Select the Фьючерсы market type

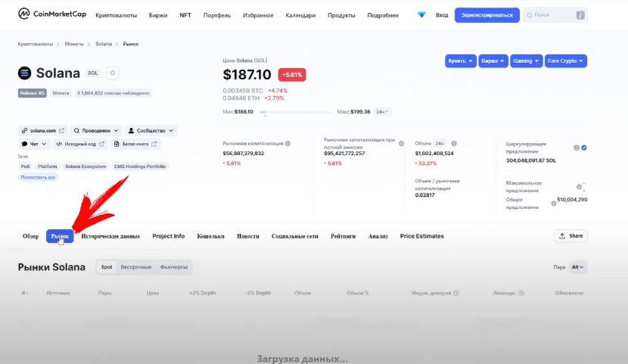click(x=174, y=267)
